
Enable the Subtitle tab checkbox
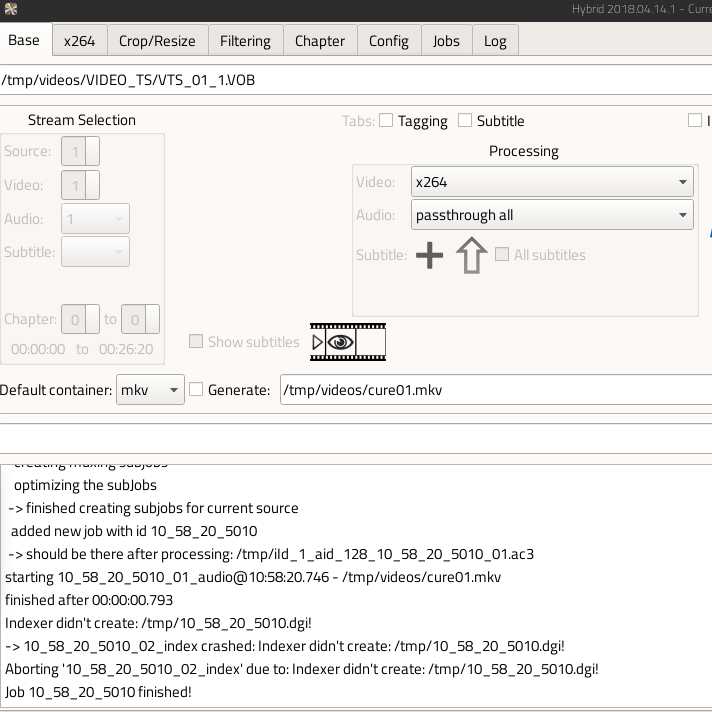(465, 121)
